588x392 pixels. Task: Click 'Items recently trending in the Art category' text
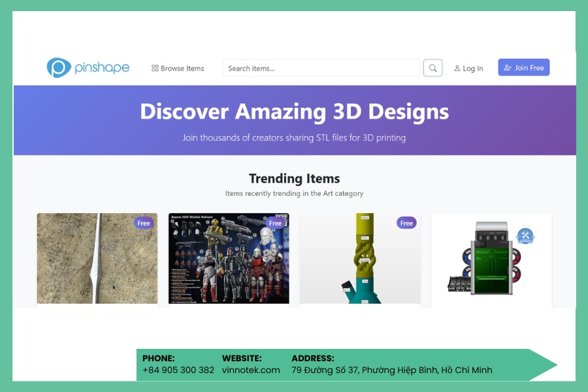tap(295, 193)
